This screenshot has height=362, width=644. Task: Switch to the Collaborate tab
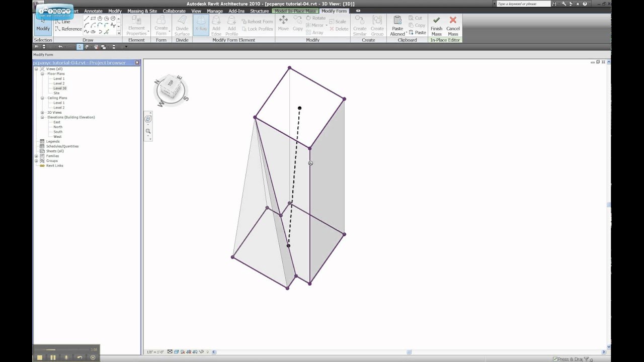click(x=174, y=11)
